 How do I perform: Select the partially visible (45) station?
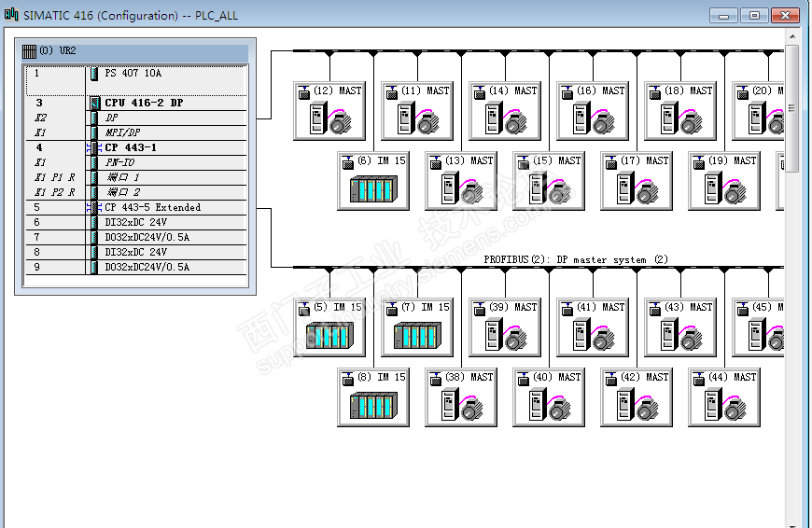coord(758,327)
